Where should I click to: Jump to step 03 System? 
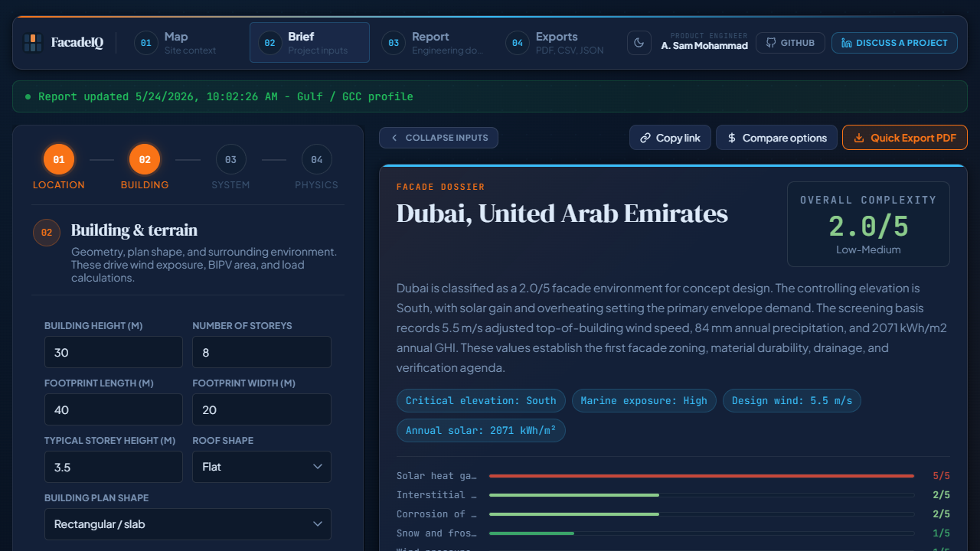coord(230,159)
